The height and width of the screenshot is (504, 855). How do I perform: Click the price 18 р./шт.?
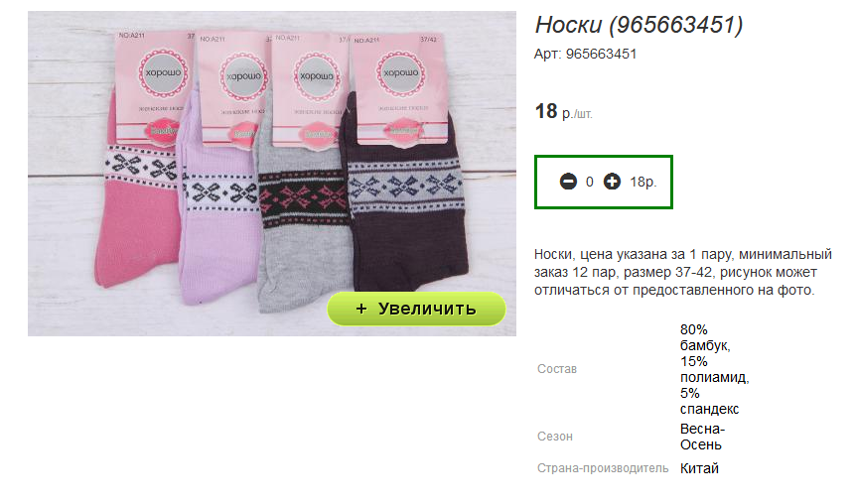coord(563,111)
